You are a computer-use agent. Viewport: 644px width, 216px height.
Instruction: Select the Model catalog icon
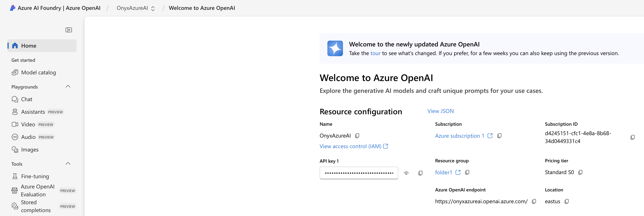point(15,72)
